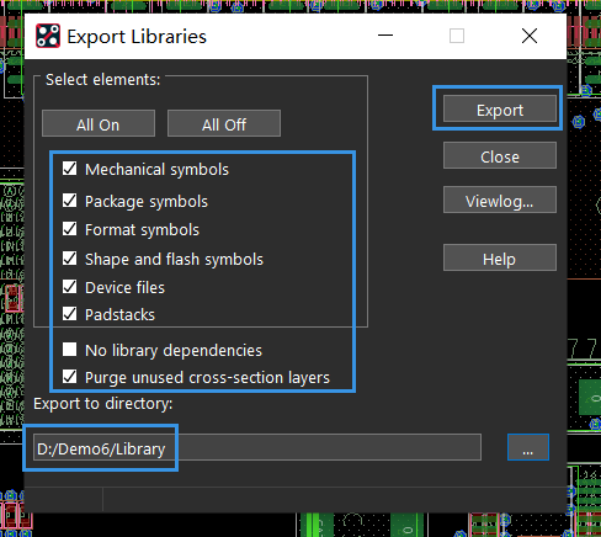Open Help for Export Libraries
The height and width of the screenshot is (538, 602).
point(499,258)
